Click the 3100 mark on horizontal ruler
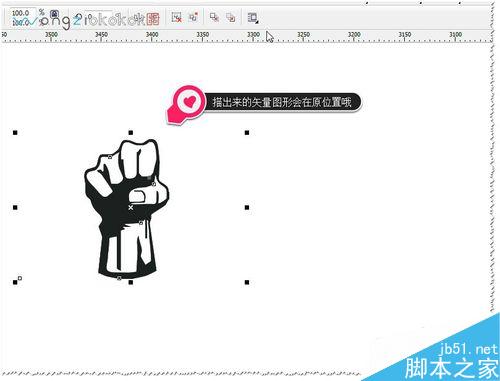The height and width of the screenshot is (381, 500). tap(455, 35)
